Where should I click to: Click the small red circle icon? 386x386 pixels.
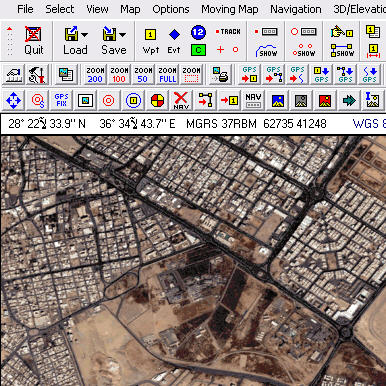235,50
